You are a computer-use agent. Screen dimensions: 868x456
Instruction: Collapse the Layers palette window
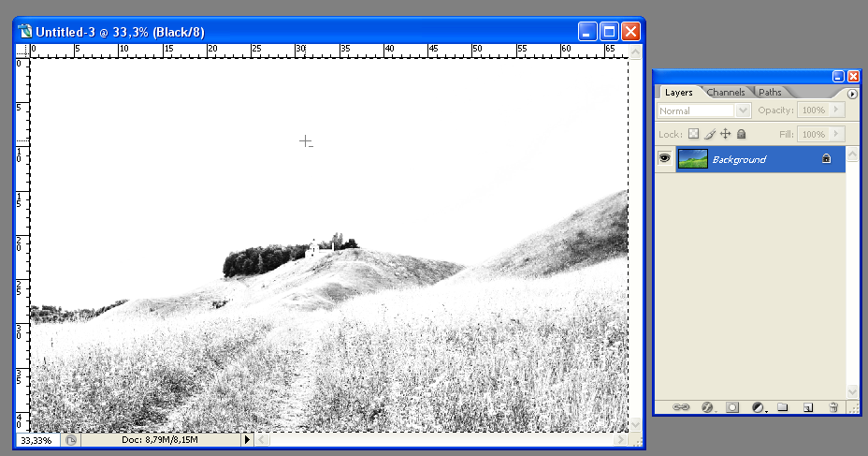[x=838, y=77]
